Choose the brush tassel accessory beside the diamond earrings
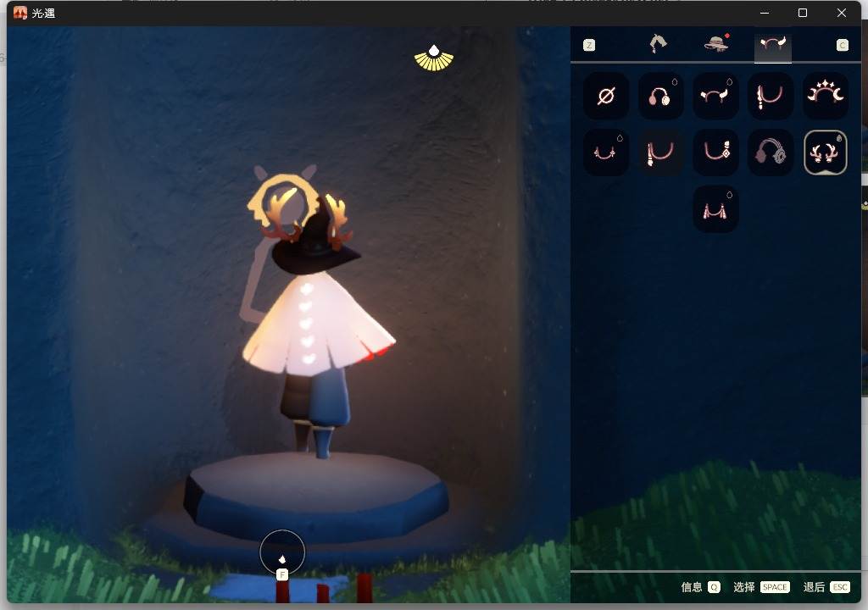This screenshot has height=610, width=868. coord(660,152)
